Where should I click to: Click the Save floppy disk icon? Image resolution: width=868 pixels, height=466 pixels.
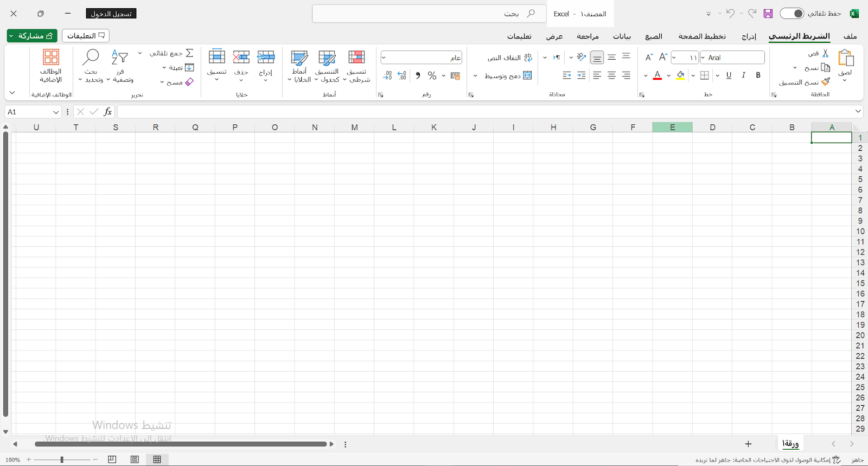[768, 14]
